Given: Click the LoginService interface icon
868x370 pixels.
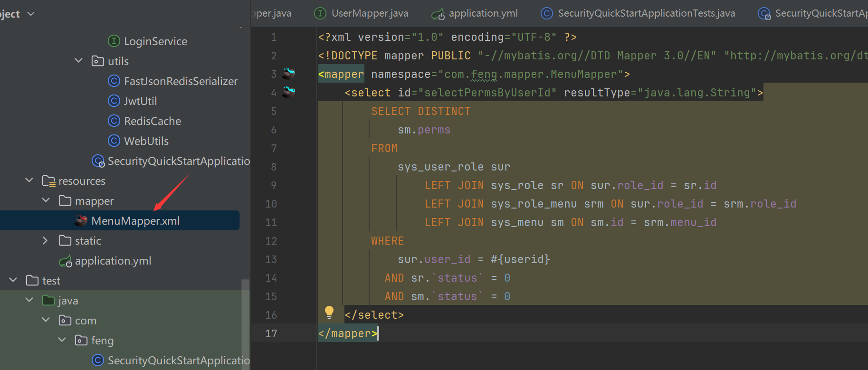Looking at the screenshot, I should pos(114,41).
